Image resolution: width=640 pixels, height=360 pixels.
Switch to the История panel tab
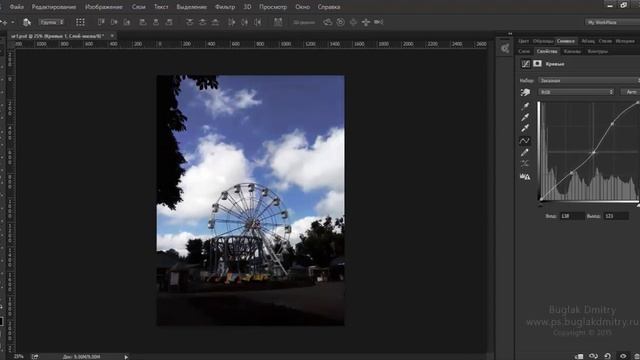pyautogui.click(x=625, y=41)
